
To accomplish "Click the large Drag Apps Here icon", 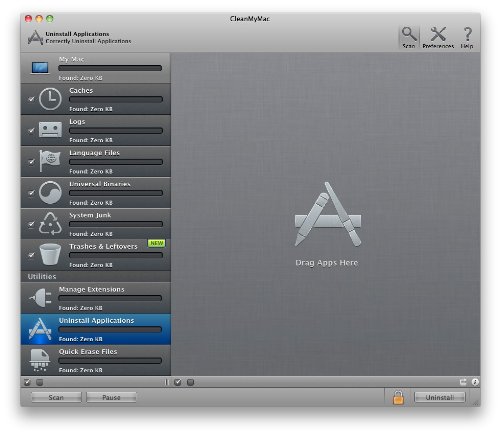I will 328,215.
